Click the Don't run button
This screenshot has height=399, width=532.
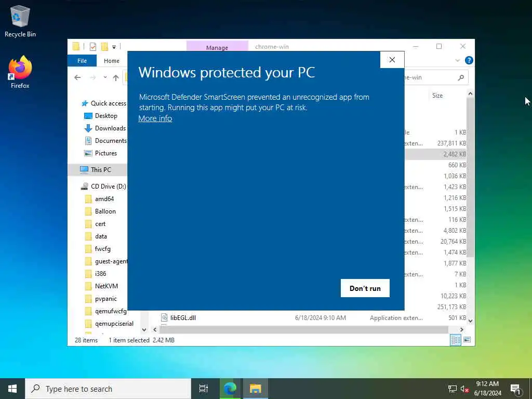coord(365,288)
